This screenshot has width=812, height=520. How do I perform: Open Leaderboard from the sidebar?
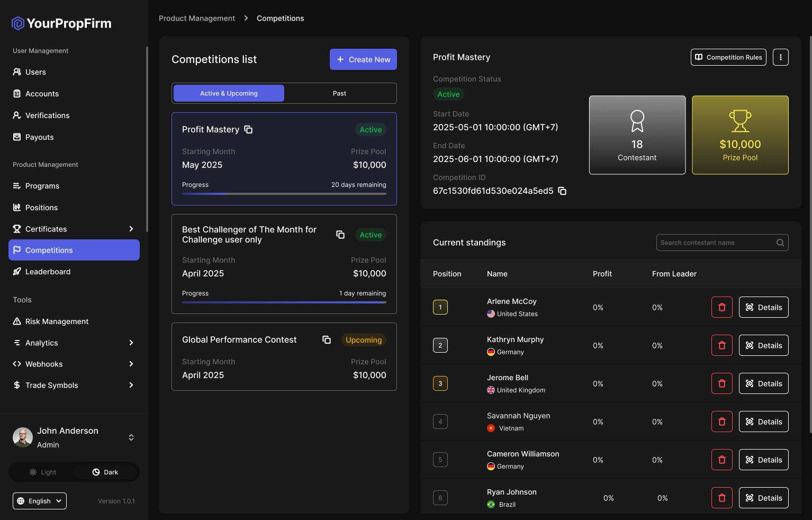tap(48, 272)
